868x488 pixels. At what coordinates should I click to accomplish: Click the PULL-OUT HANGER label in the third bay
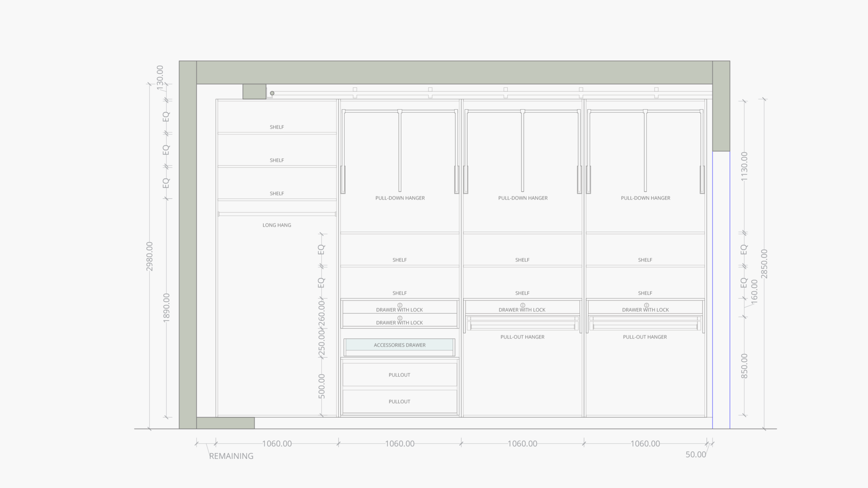click(x=522, y=337)
